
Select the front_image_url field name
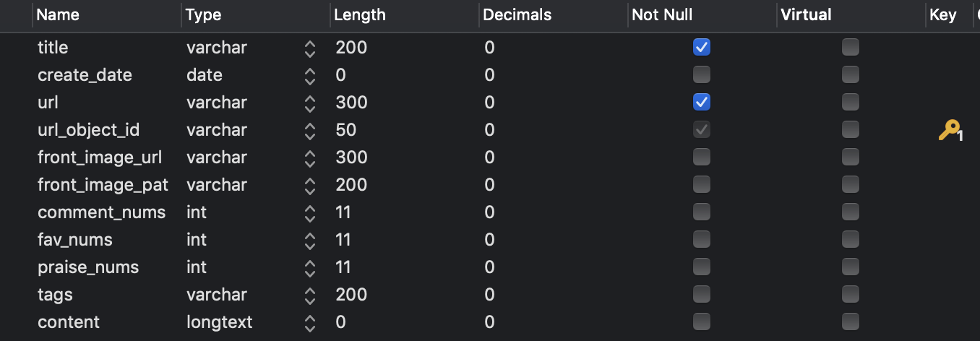(100, 157)
